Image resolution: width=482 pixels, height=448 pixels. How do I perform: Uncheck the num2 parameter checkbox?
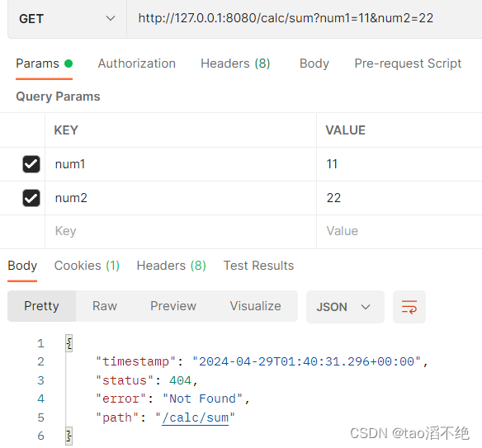[31, 198]
